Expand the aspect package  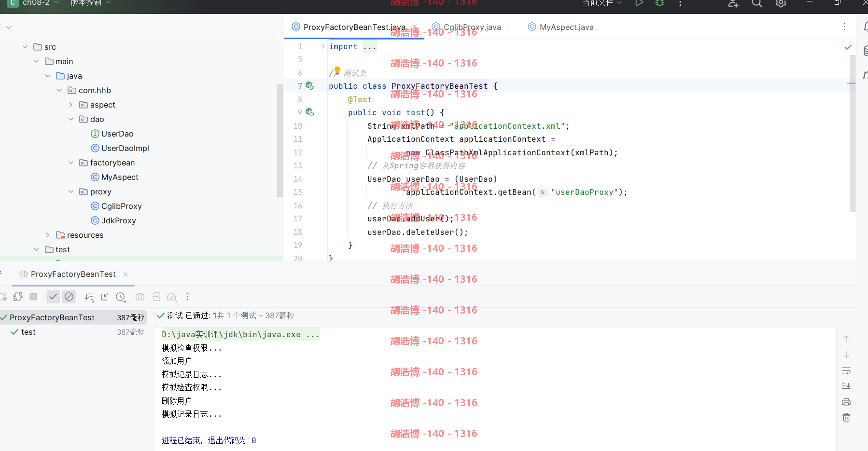[x=71, y=105]
